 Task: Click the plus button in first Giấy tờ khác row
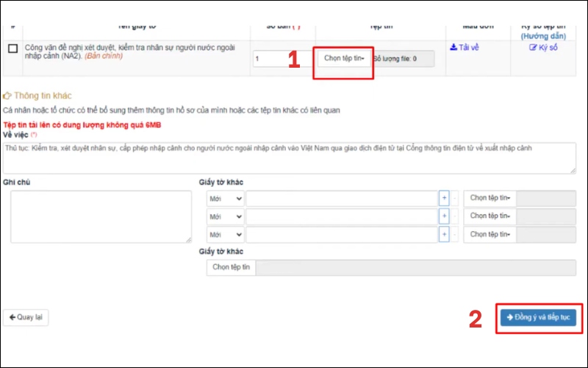443,197
